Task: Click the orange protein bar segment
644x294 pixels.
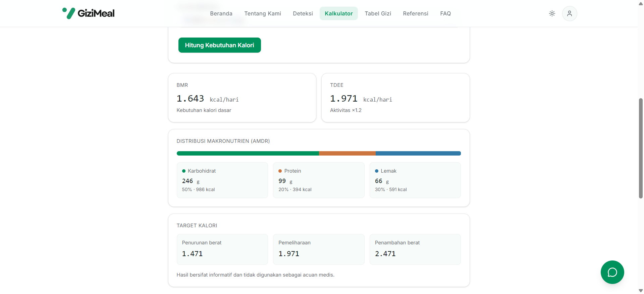Action: (x=347, y=153)
